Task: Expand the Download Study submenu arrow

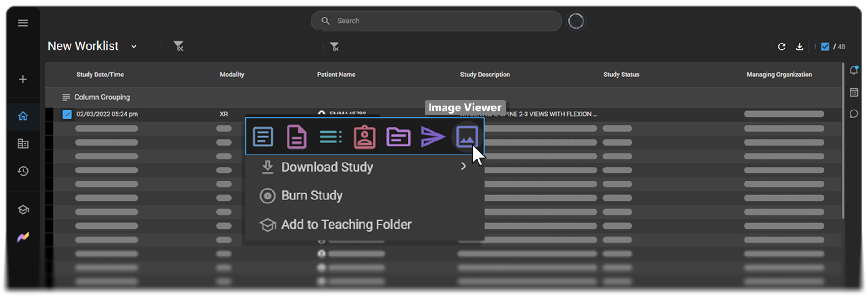Action: [463, 167]
